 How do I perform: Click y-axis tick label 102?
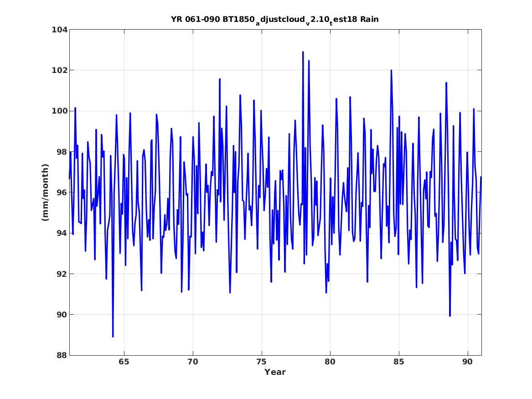59,71
